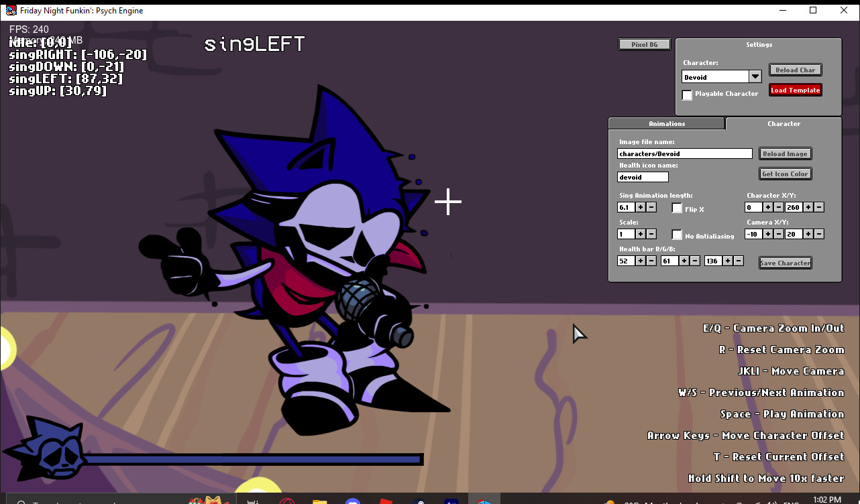This screenshot has width=860, height=504.
Task: Increase Health bar green value with plus
Action: point(684,261)
